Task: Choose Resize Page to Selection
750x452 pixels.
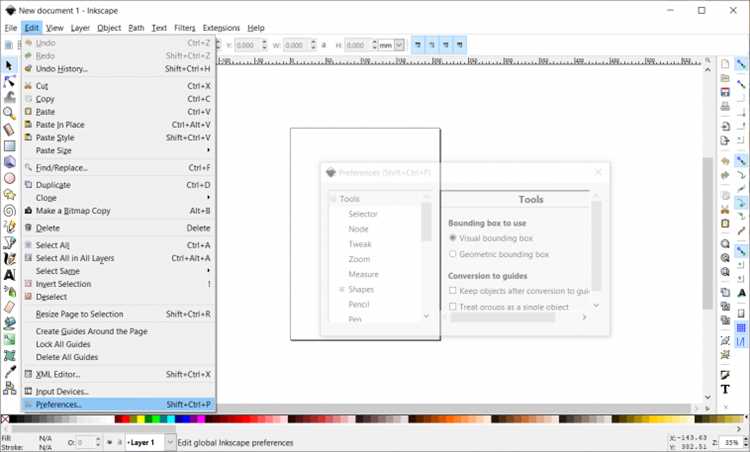Action: [118, 314]
